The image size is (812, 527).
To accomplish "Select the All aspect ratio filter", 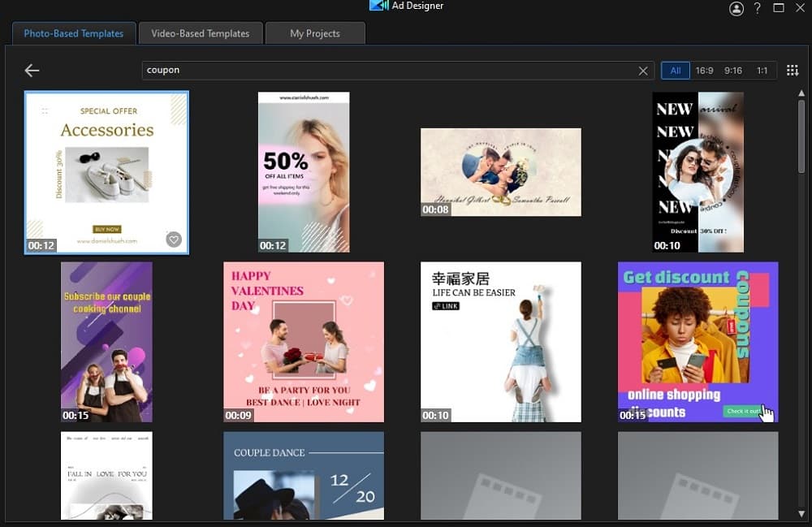I will pos(675,70).
